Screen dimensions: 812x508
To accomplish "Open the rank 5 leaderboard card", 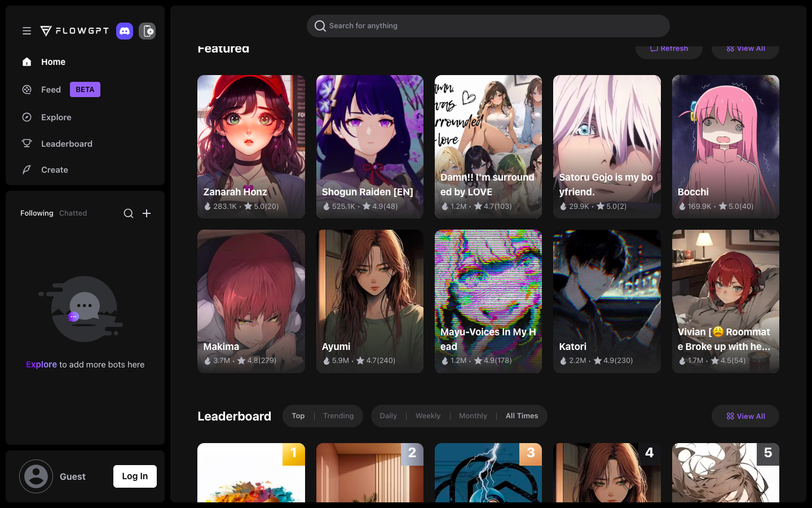I will pos(726,473).
